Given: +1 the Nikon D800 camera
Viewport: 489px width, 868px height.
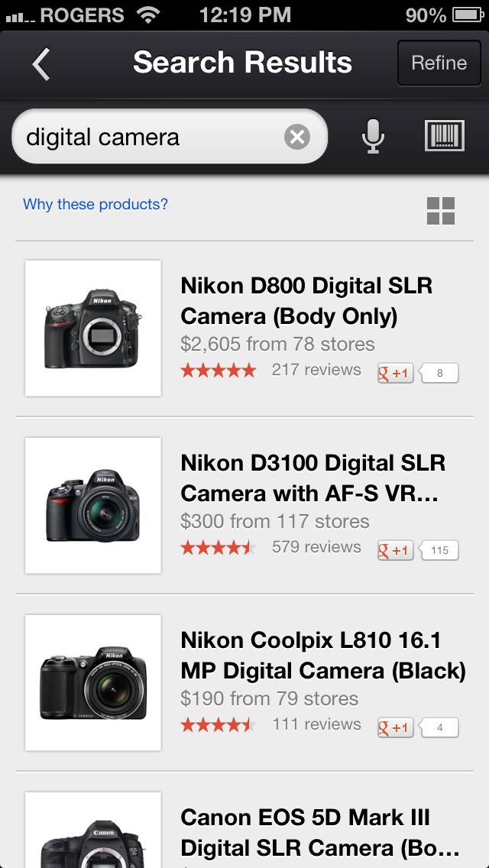Looking at the screenshot, I should tap(396, 373).
